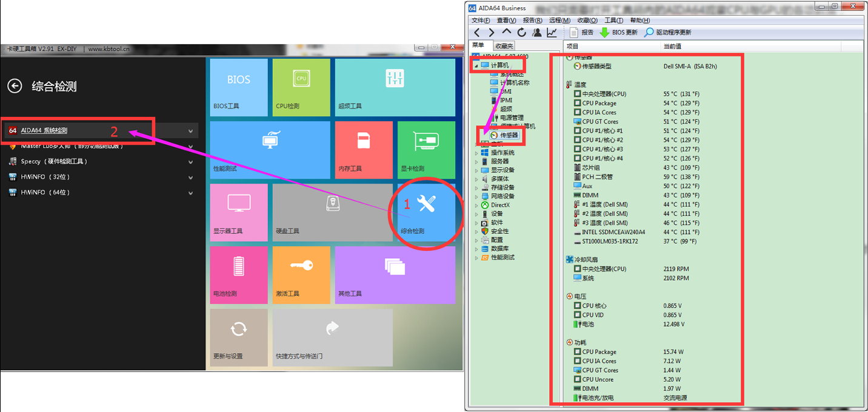868x412 pixels.
Task: Open the 电池检测 tile
Action: [239, 274]
